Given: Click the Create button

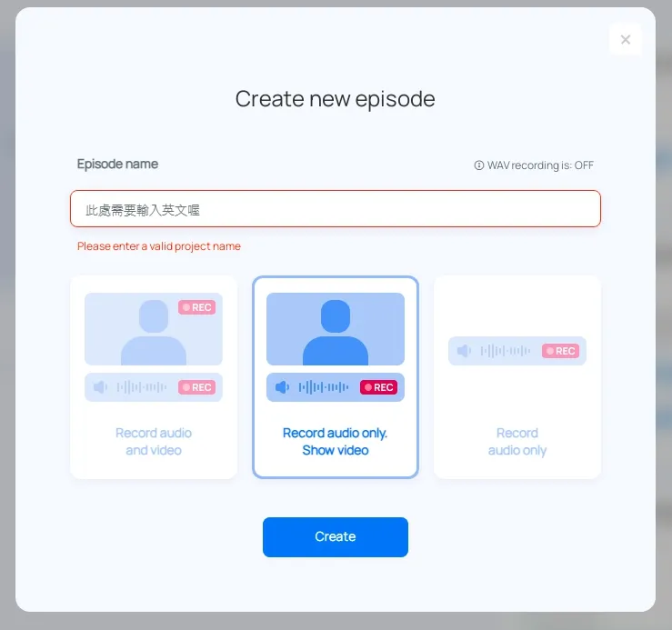Looking at the screenshot, I should click(x=336, y=537).
